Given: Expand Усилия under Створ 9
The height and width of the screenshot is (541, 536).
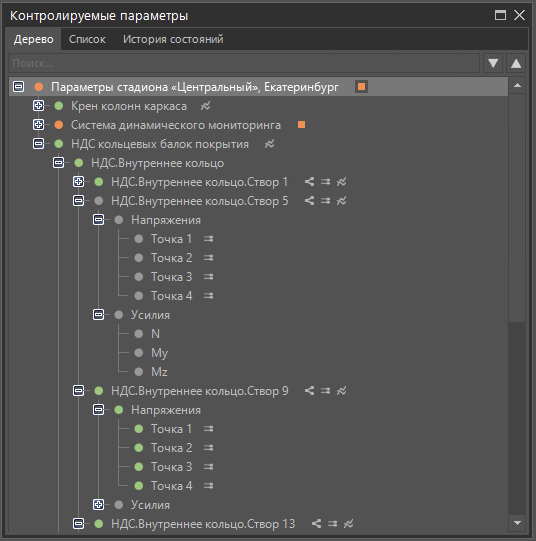Looking at the screenshot, I should (98, 504).
